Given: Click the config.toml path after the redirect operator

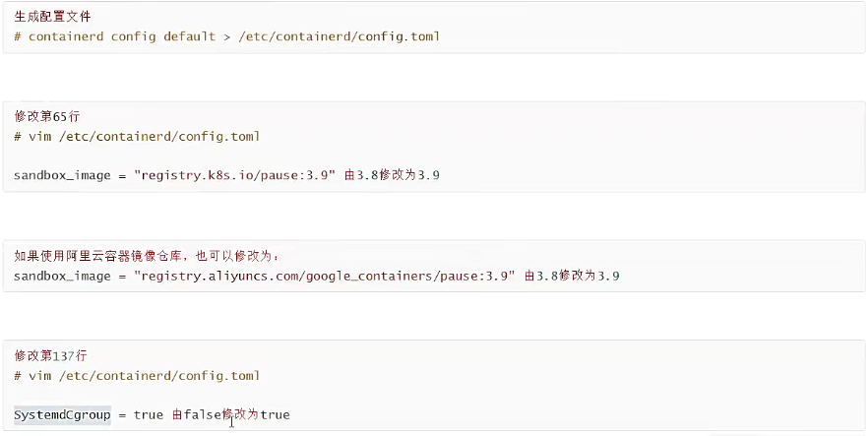Looking at the screenshot, I should point(339,36).
